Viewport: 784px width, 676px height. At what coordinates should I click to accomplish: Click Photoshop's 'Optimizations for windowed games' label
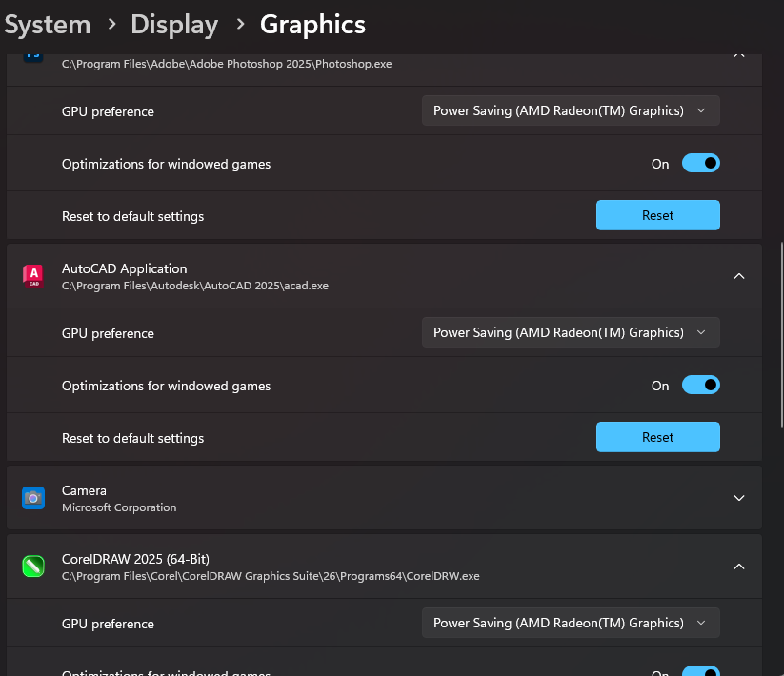166,164
